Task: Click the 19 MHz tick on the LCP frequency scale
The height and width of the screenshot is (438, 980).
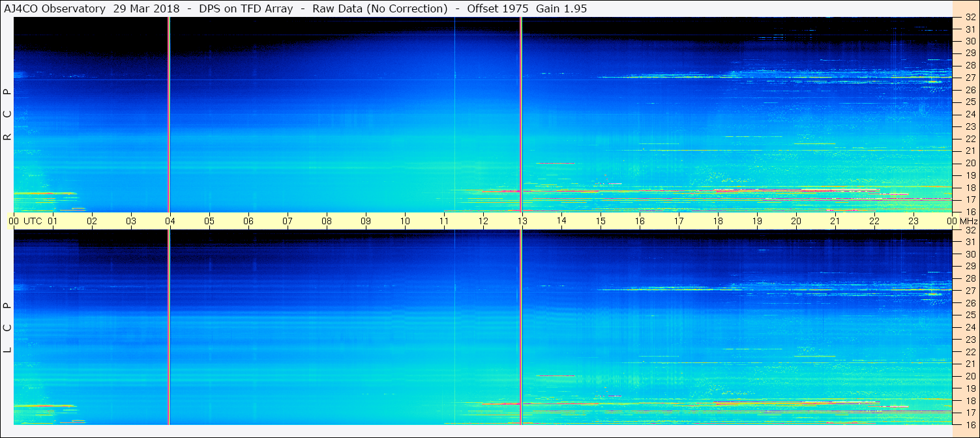Action: point(970,388)
